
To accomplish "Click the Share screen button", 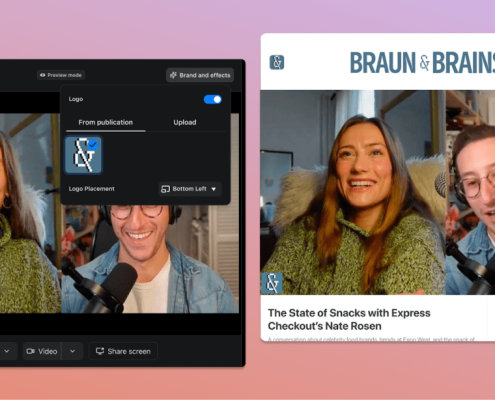I will pos(123,351).
